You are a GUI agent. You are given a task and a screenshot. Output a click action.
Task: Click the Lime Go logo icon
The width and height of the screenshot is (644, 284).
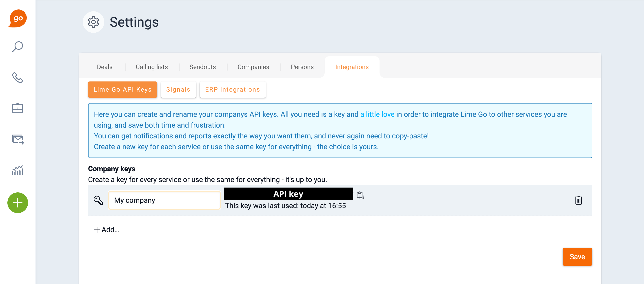(18, 18)
